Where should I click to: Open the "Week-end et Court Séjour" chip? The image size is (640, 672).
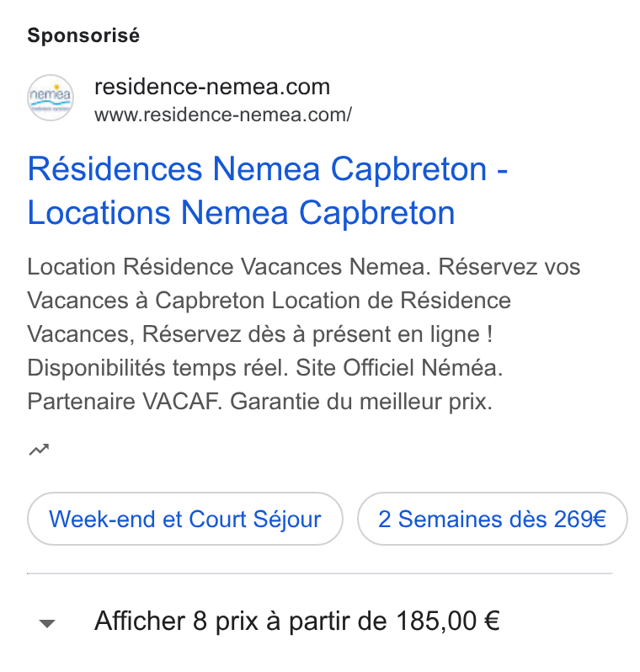185,519
